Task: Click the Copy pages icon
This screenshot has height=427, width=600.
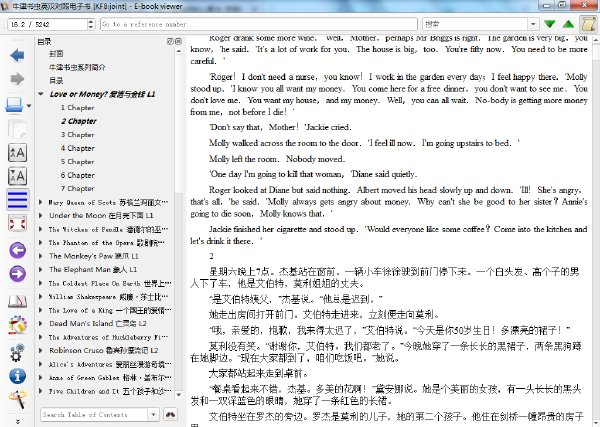Action: [x=17, y=129]
